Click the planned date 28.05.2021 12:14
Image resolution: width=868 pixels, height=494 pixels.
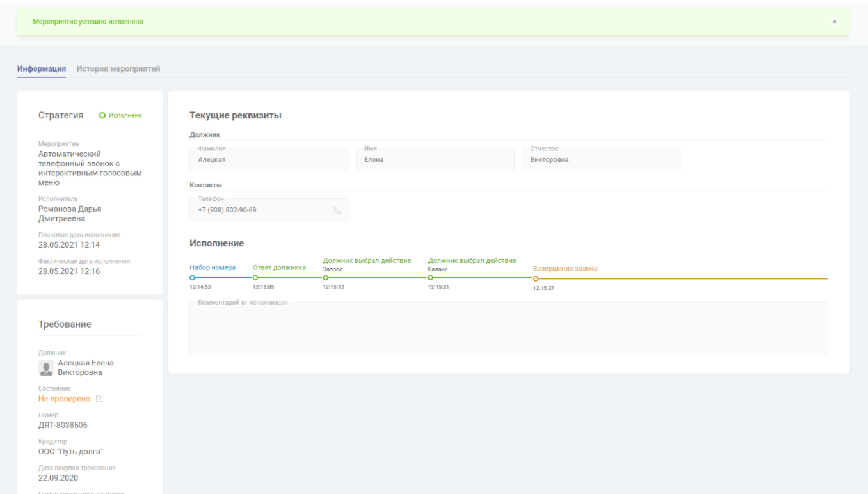coord(69,245)
